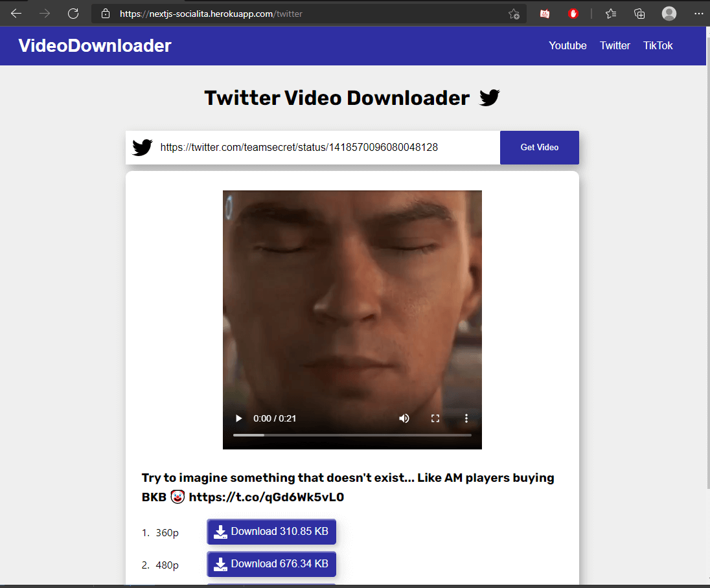The height and width of the screenshot is (588, 710).
Task: Play the video with the play button
Action: click(x=238, y=418)
